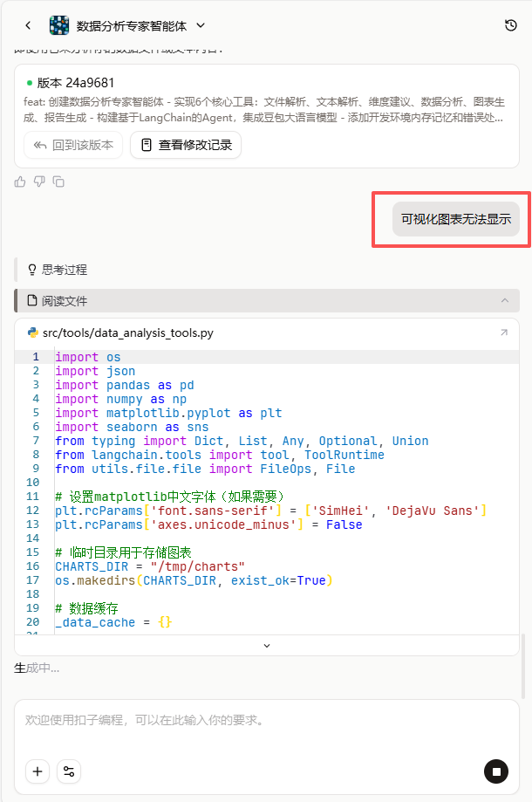Viewport: 532px width, 802px height.
Task: Click the src/tools/data_analysis_tools.py file name
Action: point(127,333)
